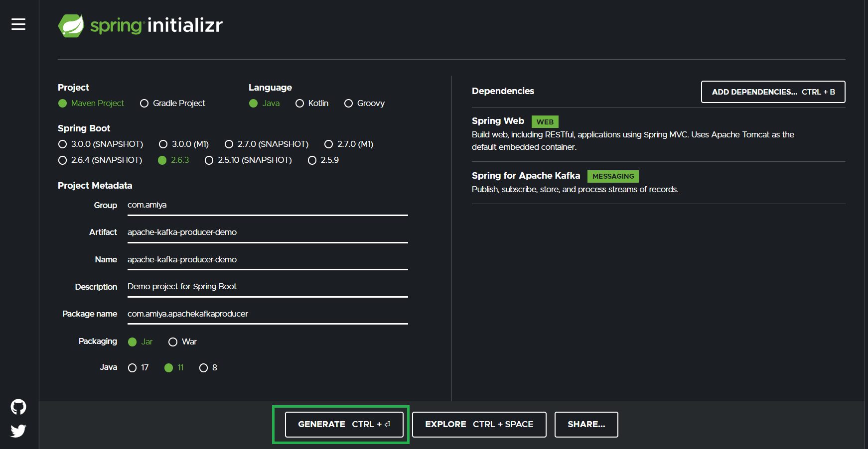Choose Kotlin as language

[312, 103]
